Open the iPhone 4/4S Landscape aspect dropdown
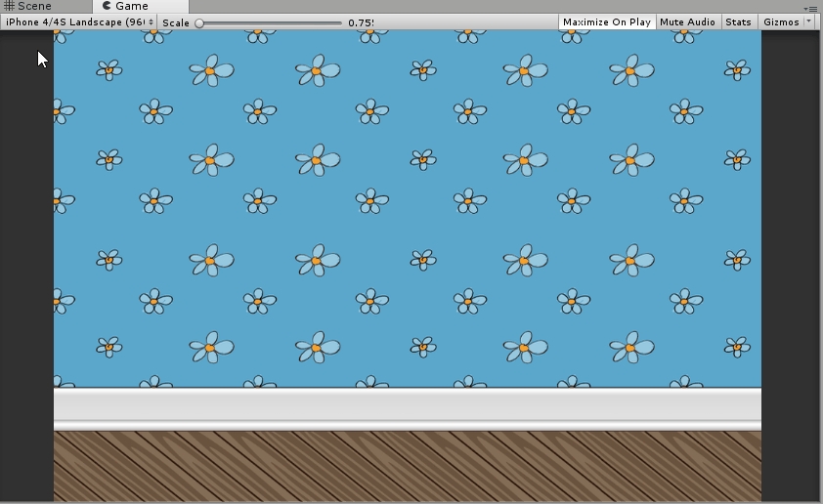823x504 pixels. (x=78, y=21)
